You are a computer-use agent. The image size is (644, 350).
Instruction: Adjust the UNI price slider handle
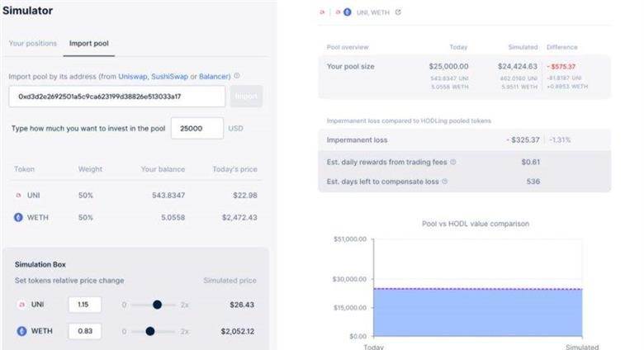(157, 305)
